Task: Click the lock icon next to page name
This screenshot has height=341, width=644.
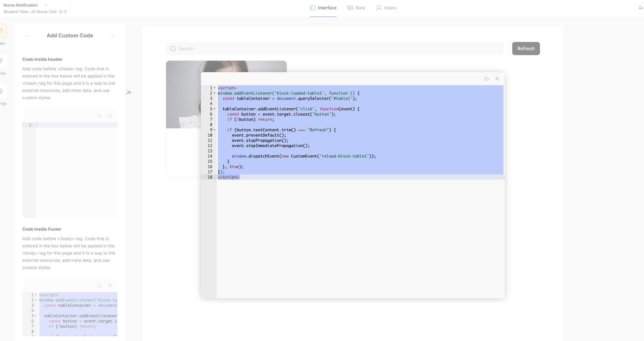Action: click(x=65, y=12)
